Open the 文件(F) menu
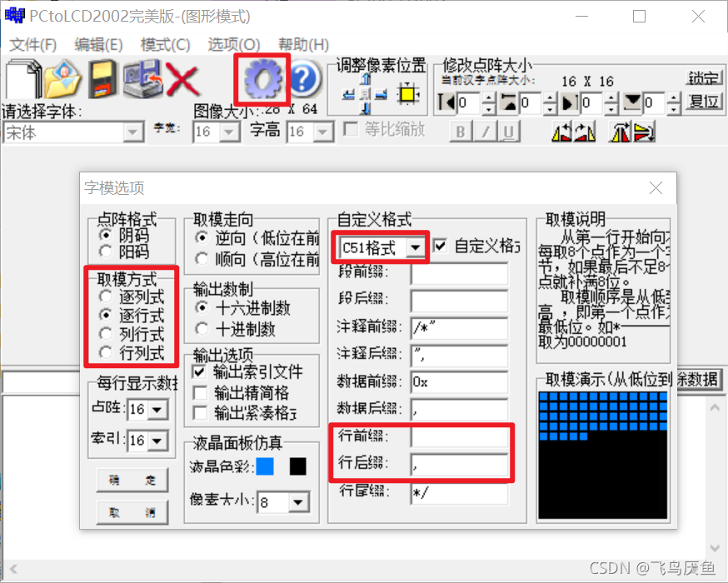Viewport: 728px width, 583px height. pyautogui.click(x=33, y=45)
